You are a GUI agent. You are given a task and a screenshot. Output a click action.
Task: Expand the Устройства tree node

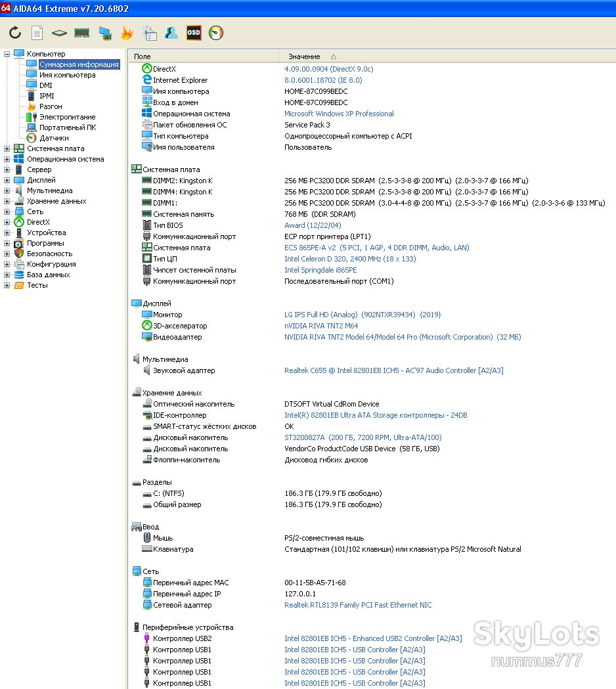pos(7,233)
